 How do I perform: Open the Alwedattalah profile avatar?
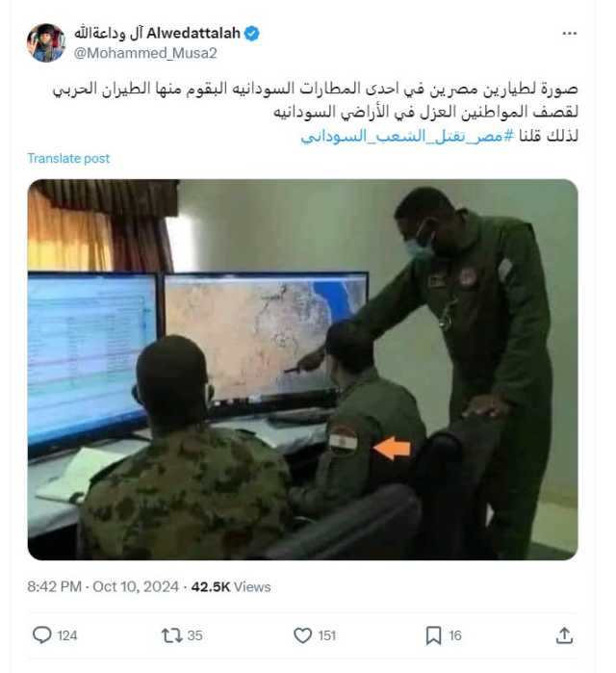pyautogui.click(x=46, y=43)
